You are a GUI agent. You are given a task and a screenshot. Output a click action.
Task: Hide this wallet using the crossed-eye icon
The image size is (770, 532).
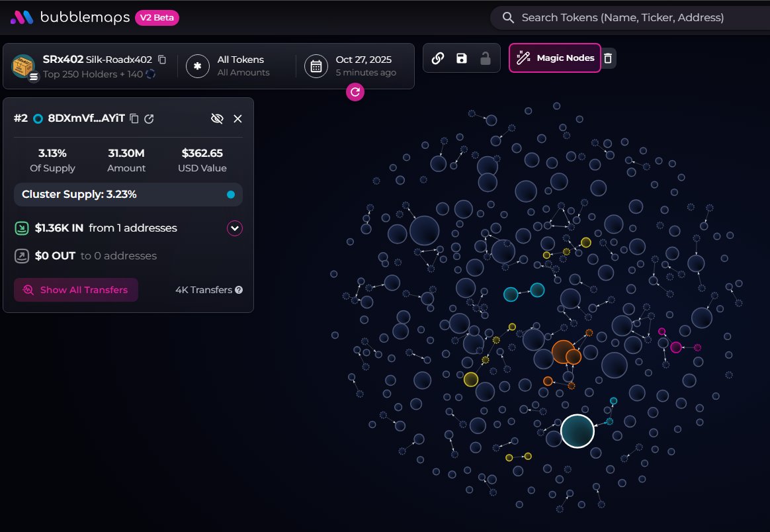(x=217, y=118)
